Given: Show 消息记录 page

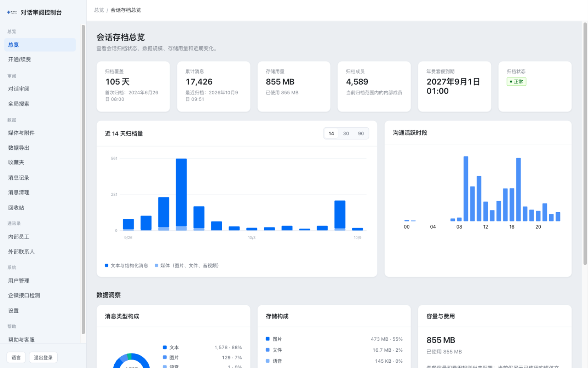Looking at the screenshot, I should point(40,178).
